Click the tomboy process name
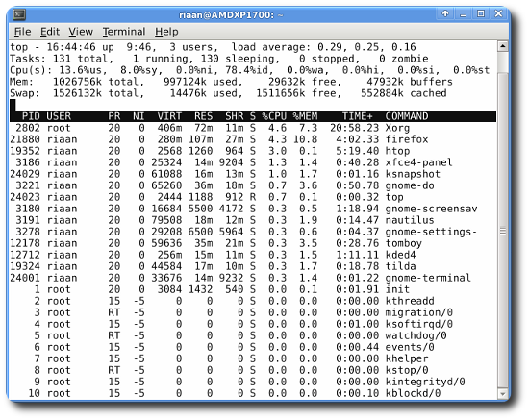Screen dimensions: 529x420 (x=404, y=243)
